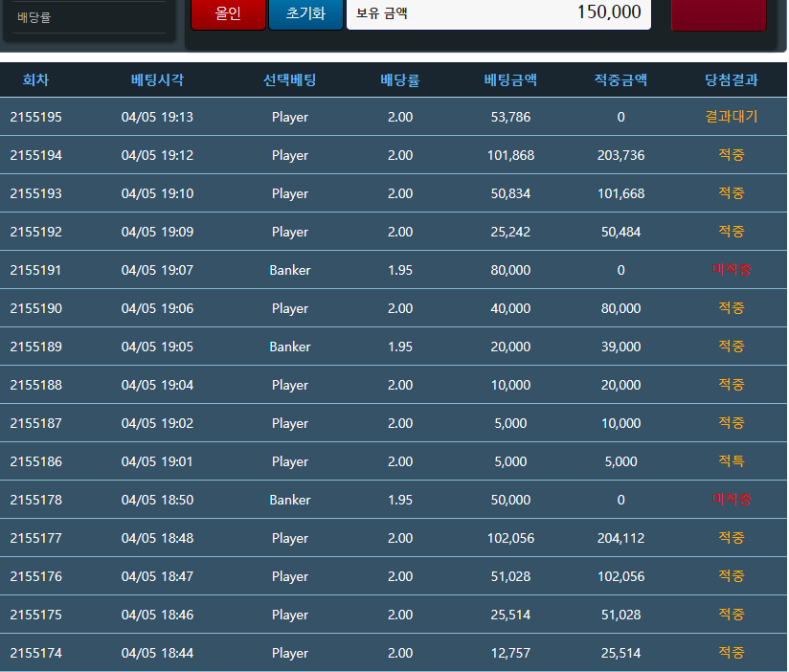
Task: Select round 2155195 in the first column
Action: coord(36,117)
